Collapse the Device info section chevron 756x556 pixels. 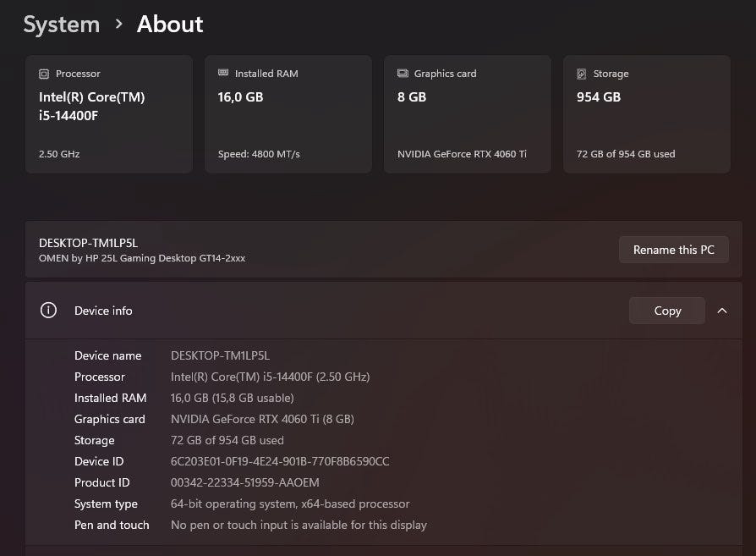click(721, 311)
